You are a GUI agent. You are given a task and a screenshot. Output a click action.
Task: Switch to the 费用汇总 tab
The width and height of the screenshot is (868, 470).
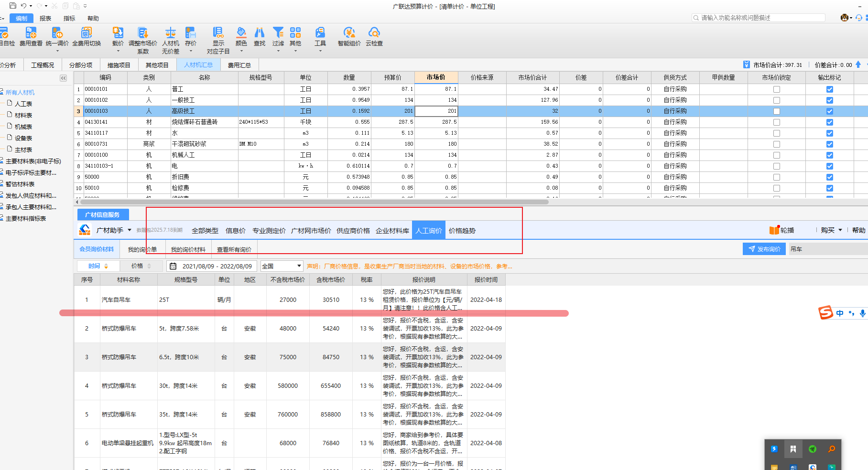[239, 65]
